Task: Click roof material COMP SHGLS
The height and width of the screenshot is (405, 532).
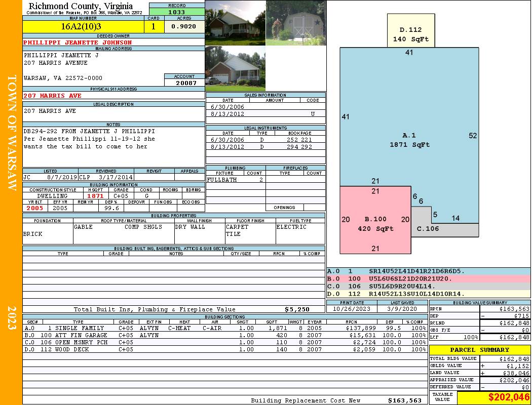Action: click(x=143, y=227)
